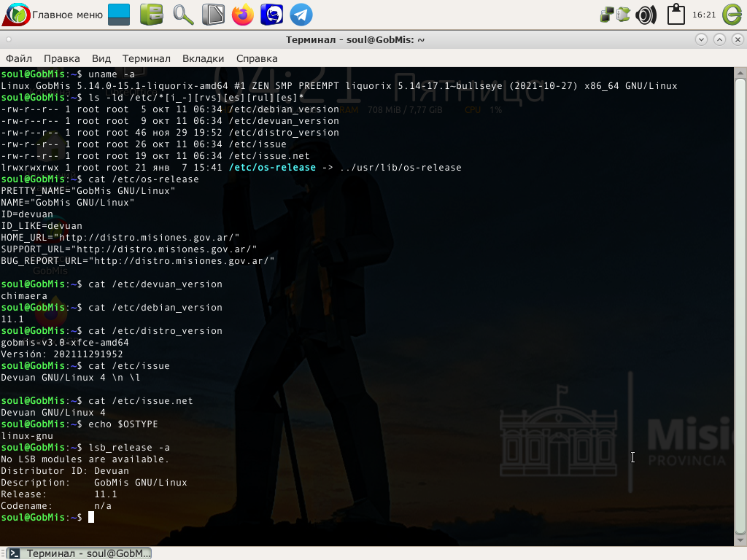Click the "Devuan GNU/Linux 4 \n \l" line

71,378
